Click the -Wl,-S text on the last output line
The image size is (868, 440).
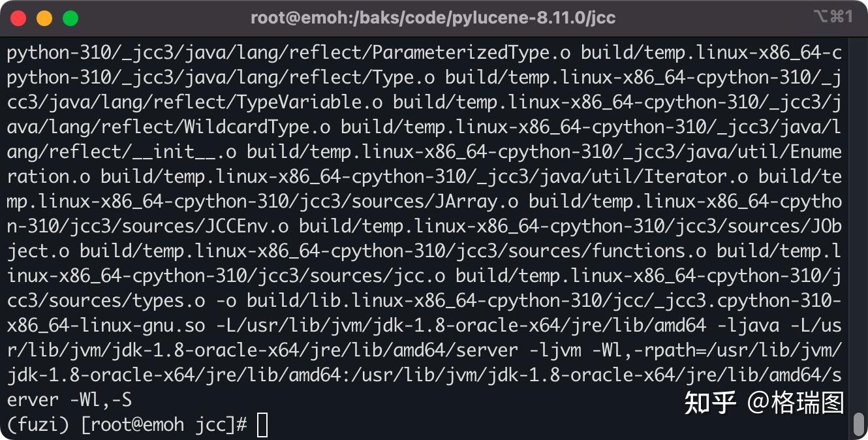coord(101,400)
